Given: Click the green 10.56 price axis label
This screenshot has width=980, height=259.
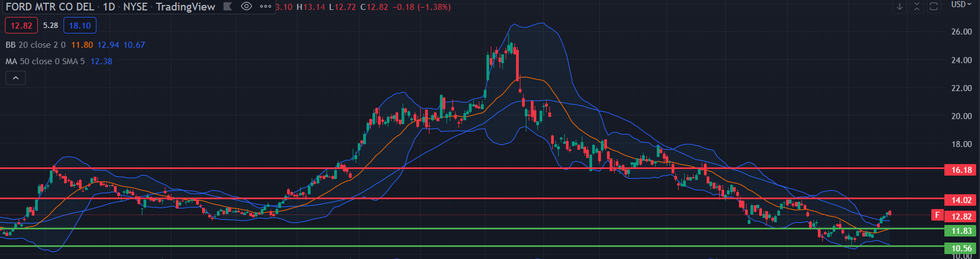Looking at the screenshot, I should tap(961, 249).
